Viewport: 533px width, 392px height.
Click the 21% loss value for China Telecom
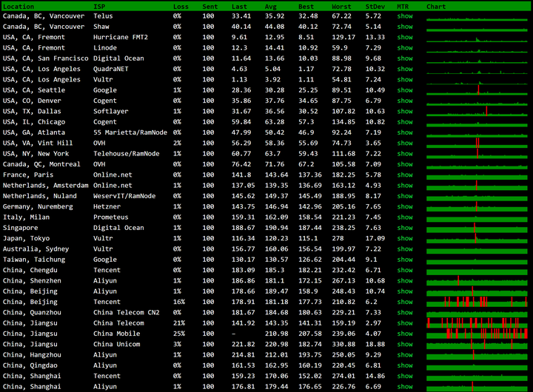point(179,323)
